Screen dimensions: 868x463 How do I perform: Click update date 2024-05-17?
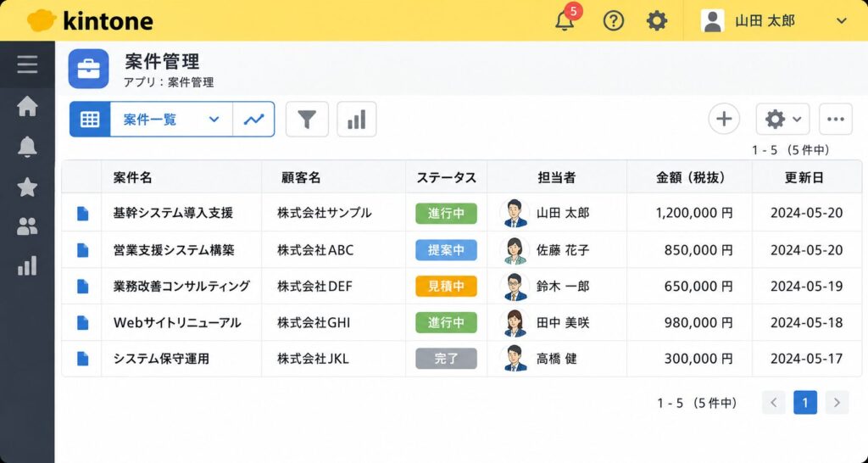coord(807,359)
